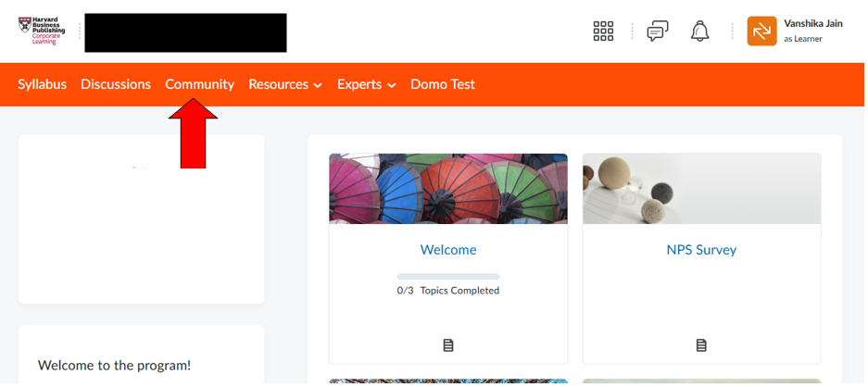The image size is (868, 387).
Task: Open Domo Test nav item
Action: [x=443, y=84]
